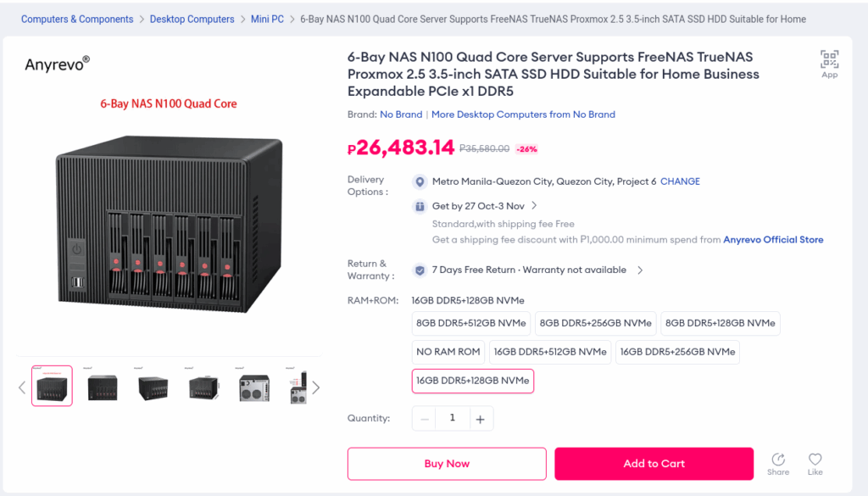The width and height of the screenshot is (868, 496).
Task: Open the App QR code icon
Action: coord(829,61)
